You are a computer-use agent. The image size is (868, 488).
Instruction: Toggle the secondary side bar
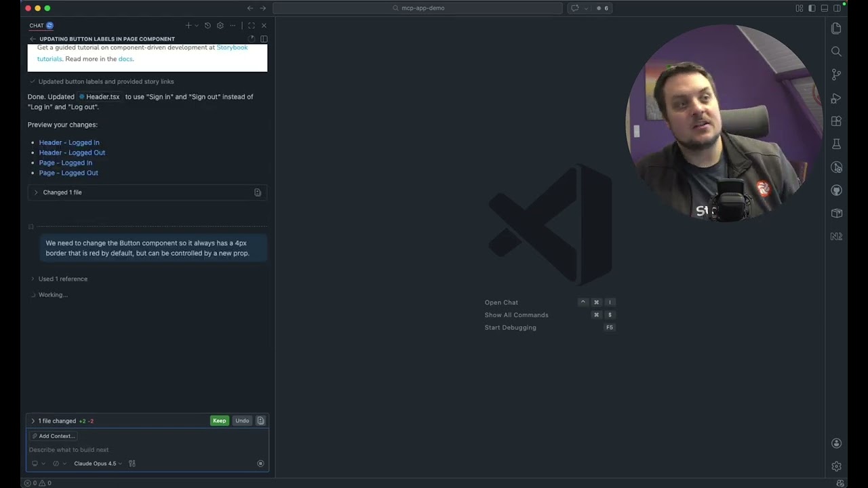pyautogui.click(x=812, y=8)
